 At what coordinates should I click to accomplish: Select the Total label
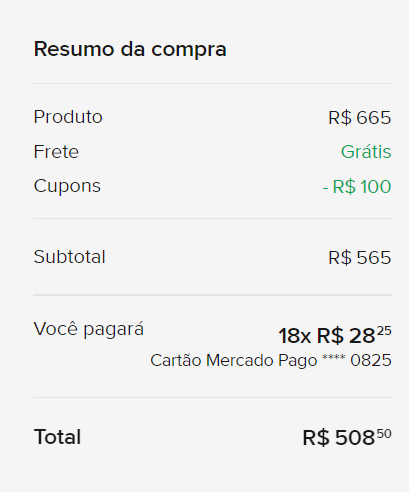click(57, 437)
